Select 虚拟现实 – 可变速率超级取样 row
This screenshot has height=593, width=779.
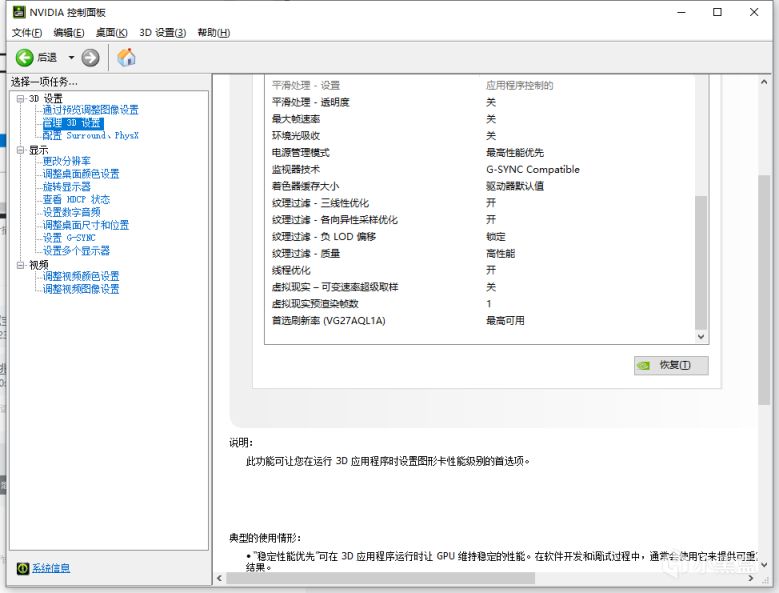point(480,287)
